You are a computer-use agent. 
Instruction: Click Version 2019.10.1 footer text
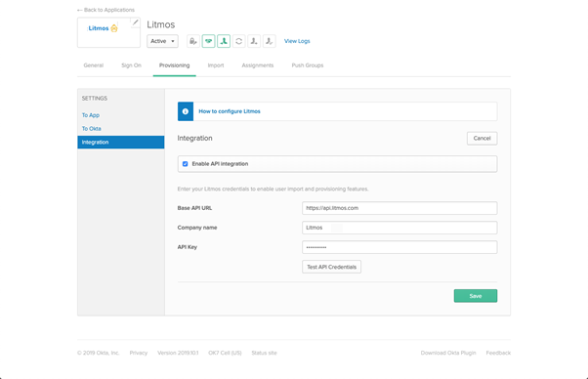pyautogui.click(x=178, y=353)
